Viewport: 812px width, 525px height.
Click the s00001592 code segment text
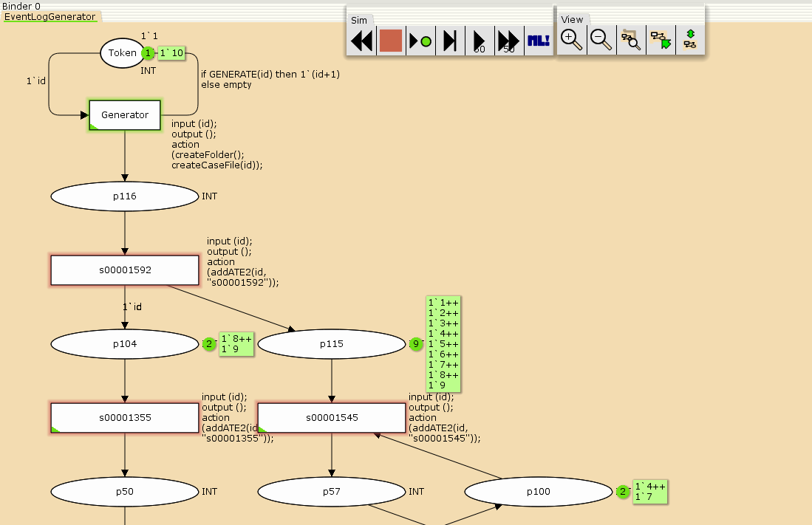click(243, 262)
